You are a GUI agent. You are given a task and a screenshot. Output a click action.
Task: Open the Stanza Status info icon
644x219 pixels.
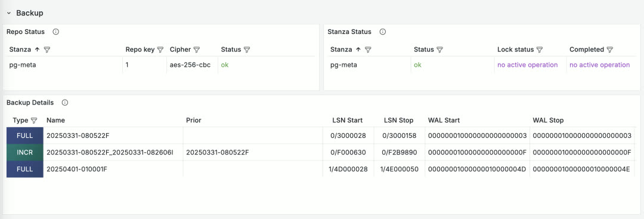[x=382, y=32]
